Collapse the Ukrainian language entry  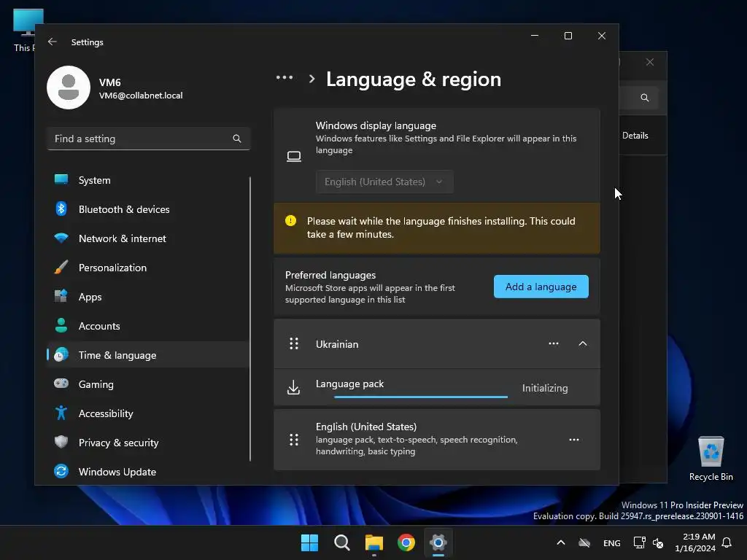click(x=583, y=344)
